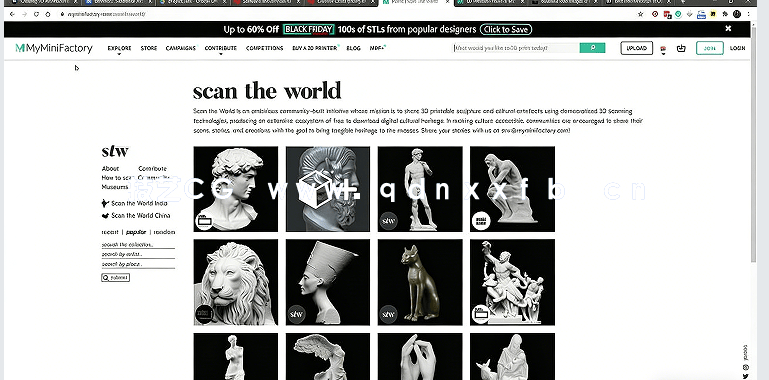
Task: Click the MyMiniFactory logo
Action: tap(54, 48)
